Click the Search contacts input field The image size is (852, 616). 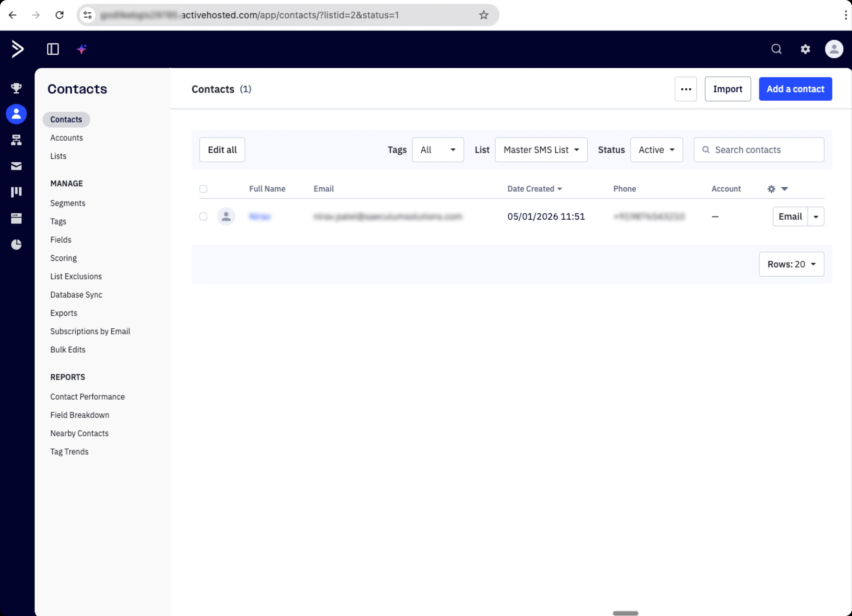pyautogui.click(x=759, y=150)
